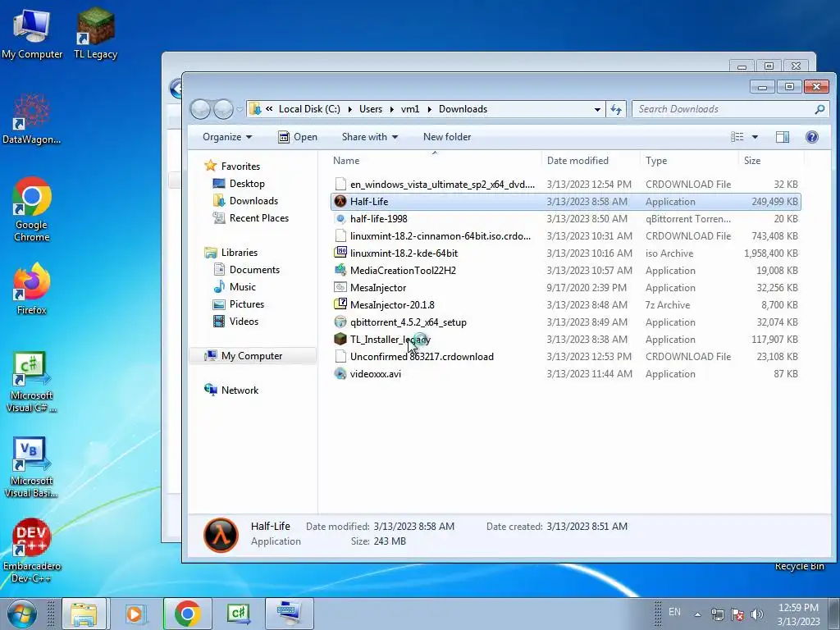
Task: Click the EN language indicator
Action: pos(674,612)
